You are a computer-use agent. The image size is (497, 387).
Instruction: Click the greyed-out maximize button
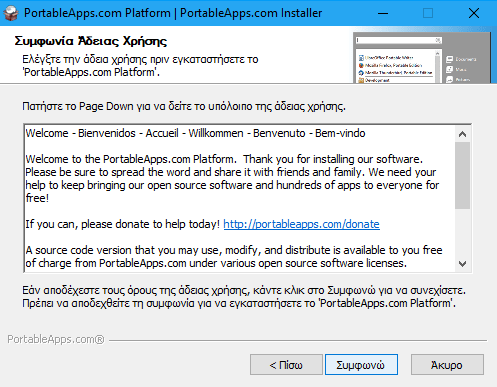(428, 13)
